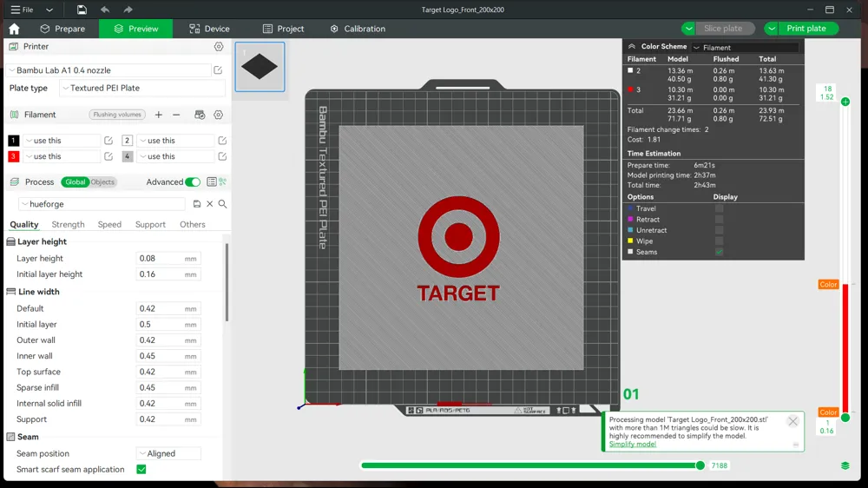Add a filament with plus icon
The width and height of the screenshot is (868, 488).
click(158, 115)
